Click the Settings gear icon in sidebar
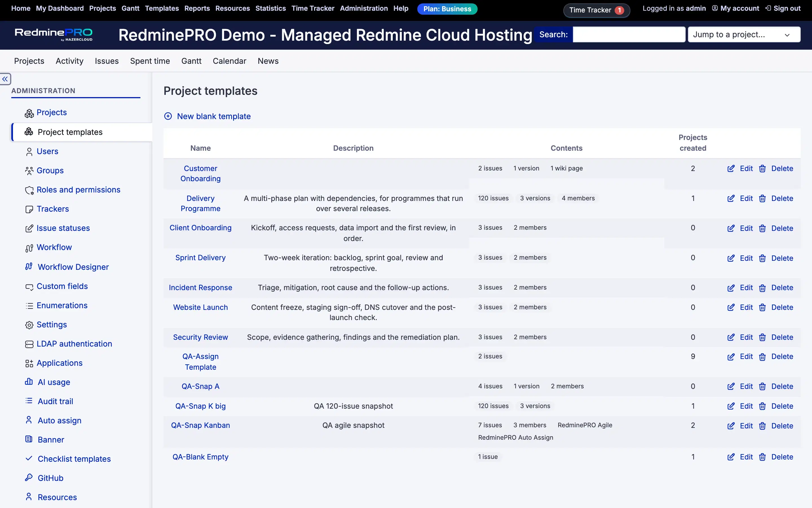 [x=29, y=325]
